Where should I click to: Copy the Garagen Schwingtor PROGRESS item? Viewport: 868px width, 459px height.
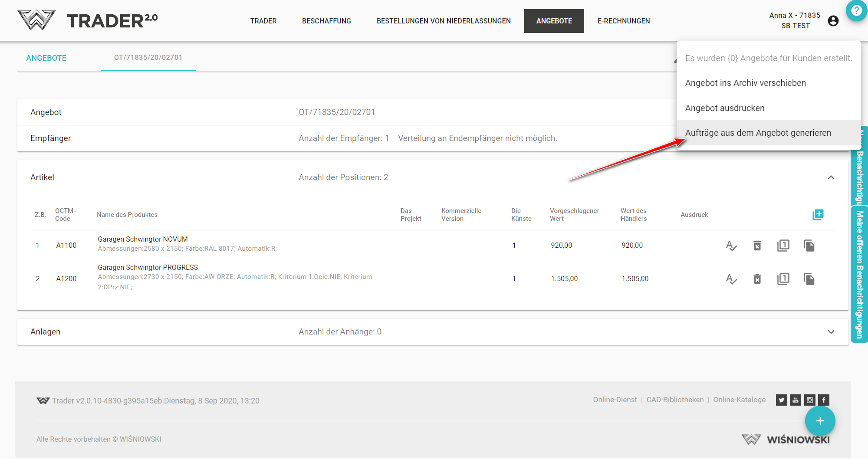(809, 279)
